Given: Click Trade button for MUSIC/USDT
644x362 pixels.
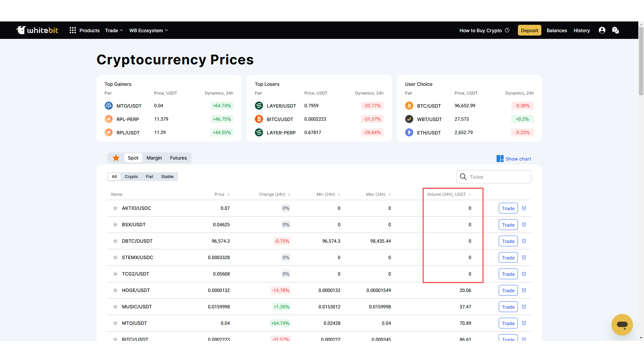Looking at the screenshot, I should [508, 307].
